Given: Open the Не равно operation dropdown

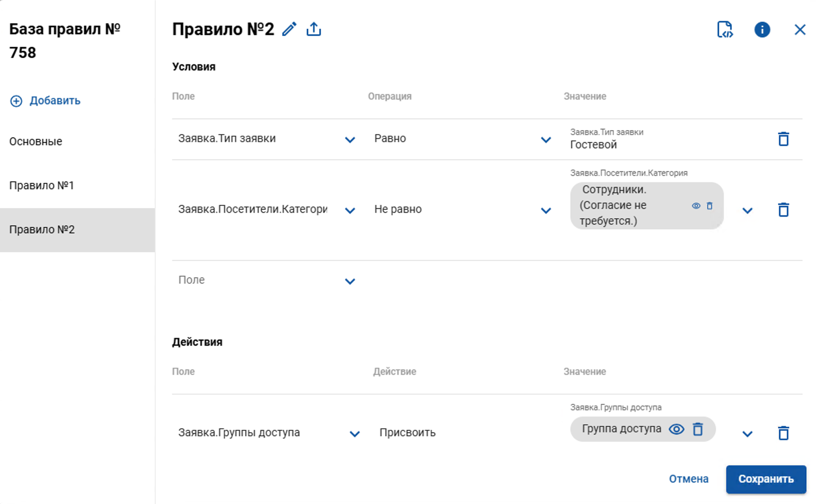Looking at the screenshot, I should 546,210.
